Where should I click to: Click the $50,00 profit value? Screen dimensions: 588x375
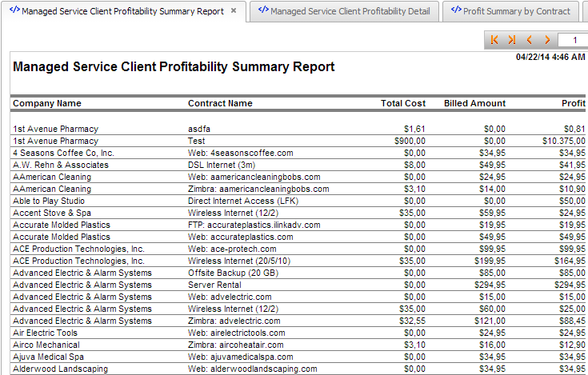(572, 201)
